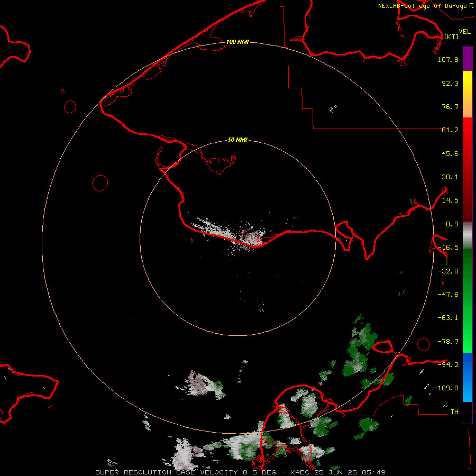Click the 30.1 velocity scale value
Image resolution: width=476 pixels, height=476 pixels.
[450, 177]
